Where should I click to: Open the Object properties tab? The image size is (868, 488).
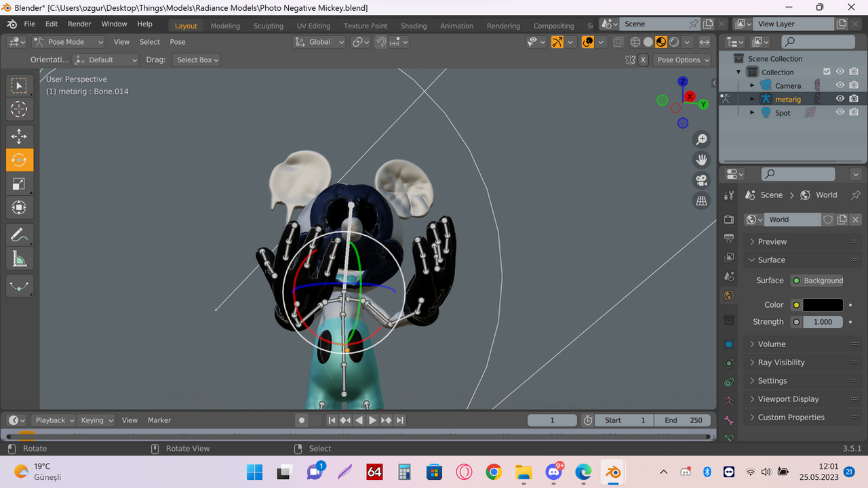[729, 344]
